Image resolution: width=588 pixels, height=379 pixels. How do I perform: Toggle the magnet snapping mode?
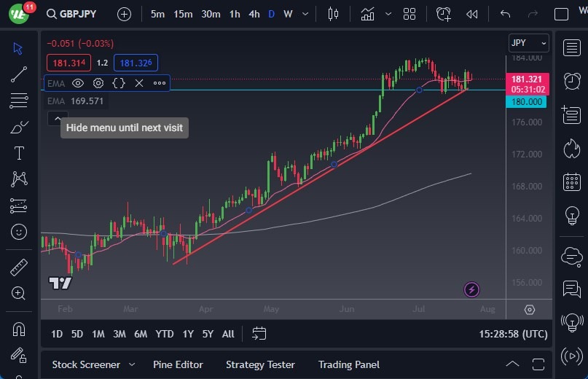click(19, 329)
